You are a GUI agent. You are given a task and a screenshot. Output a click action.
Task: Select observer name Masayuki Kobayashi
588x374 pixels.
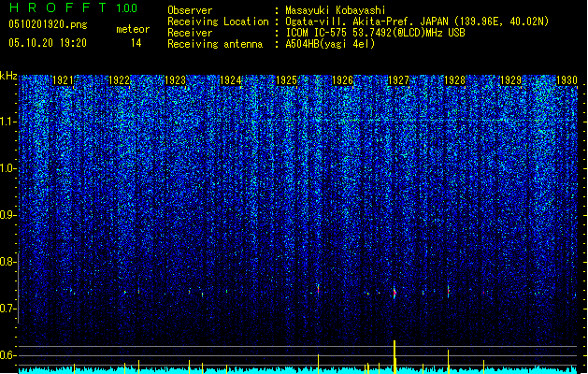pos(336,10)
